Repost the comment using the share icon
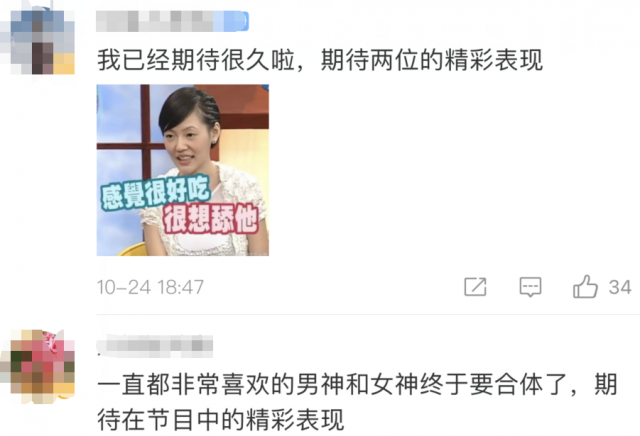The image size is (640, 436). 476,287
